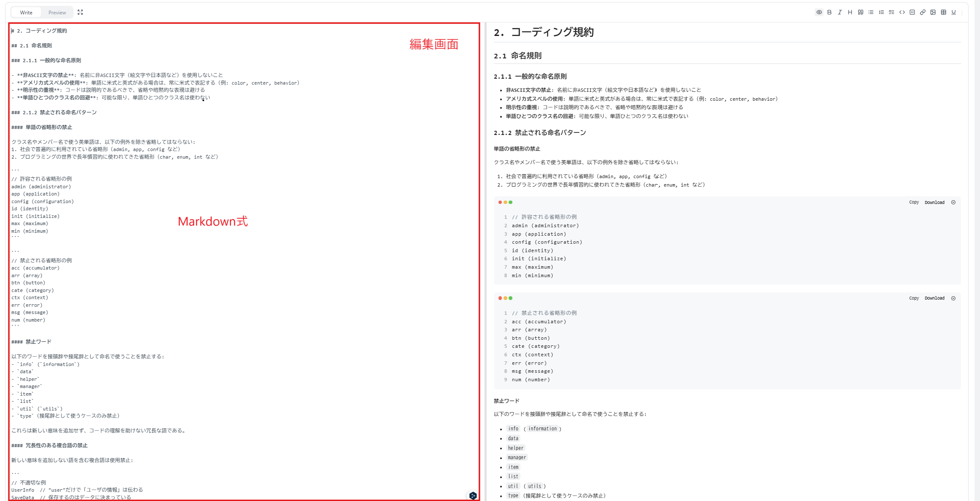The width and height of the screenshot is (980, 501).
Task: Insert a numbered list
Action: click(x=881, y=12)
